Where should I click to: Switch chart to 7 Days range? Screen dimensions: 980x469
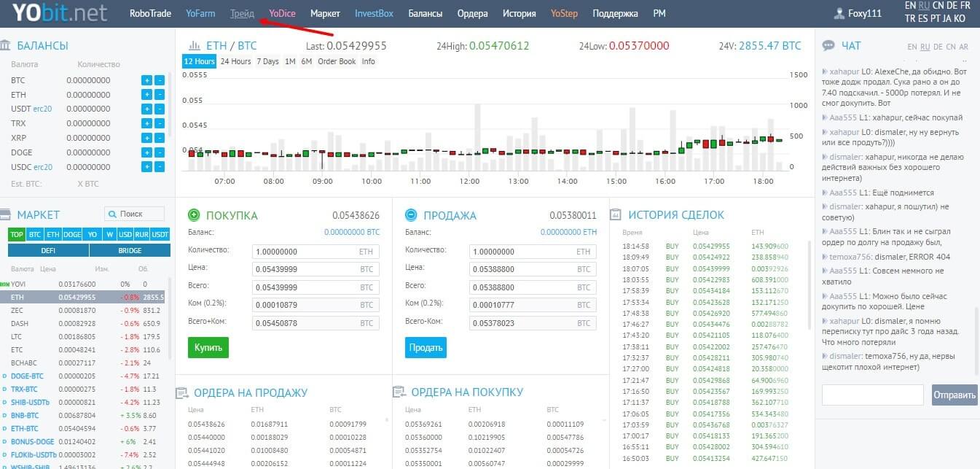coord(267,61)
